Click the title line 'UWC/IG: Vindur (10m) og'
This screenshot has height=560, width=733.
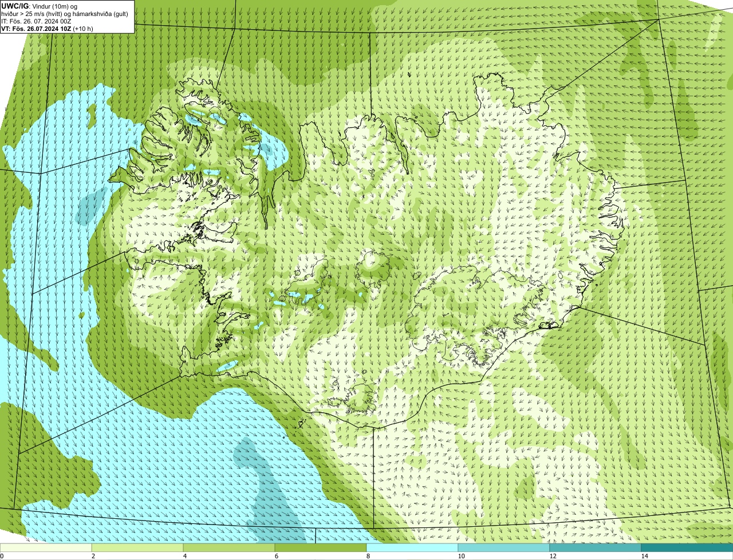40,6
